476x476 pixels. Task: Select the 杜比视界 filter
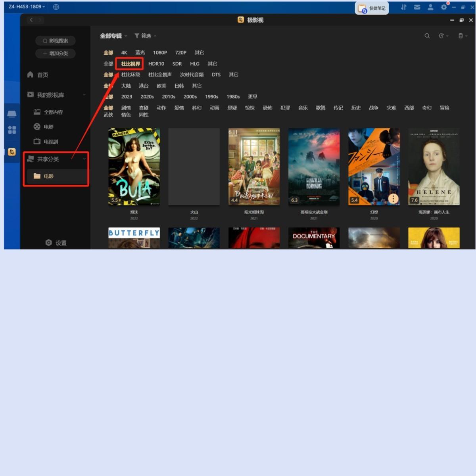click(131, 64)
